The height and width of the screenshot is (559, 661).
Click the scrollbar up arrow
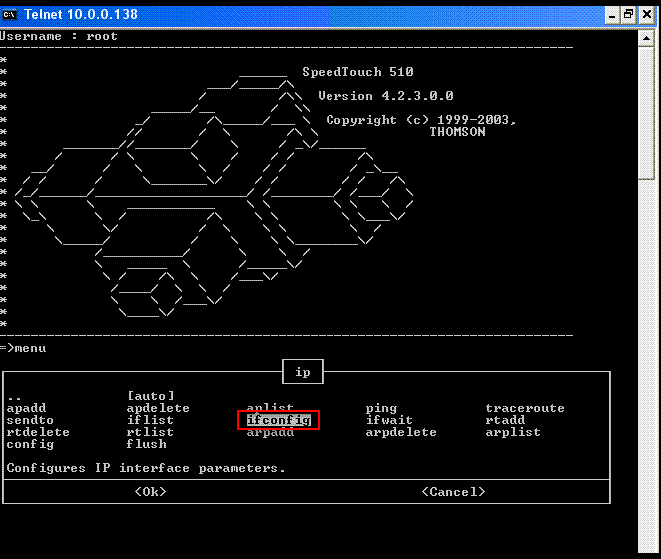click(646, 38)
